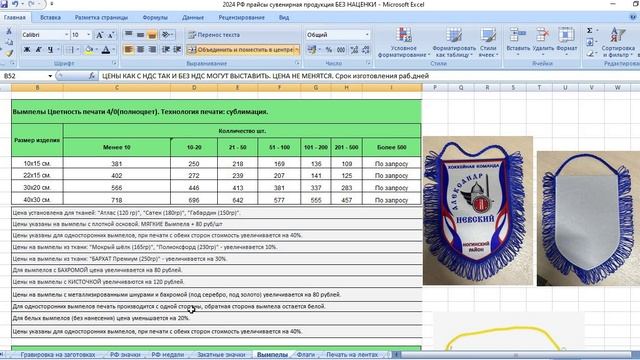Open borders dropdown arrow
This screenshot has width=640, height=360.
[x=78, y=50]
